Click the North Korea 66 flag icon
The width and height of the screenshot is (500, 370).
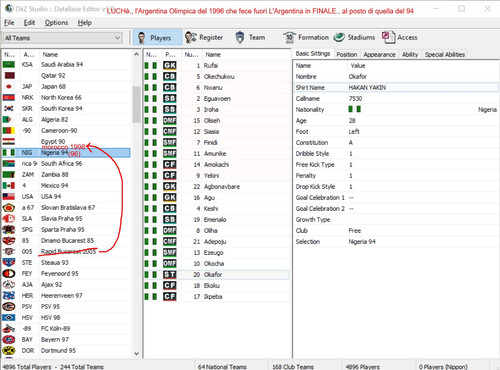click(9, 97)
